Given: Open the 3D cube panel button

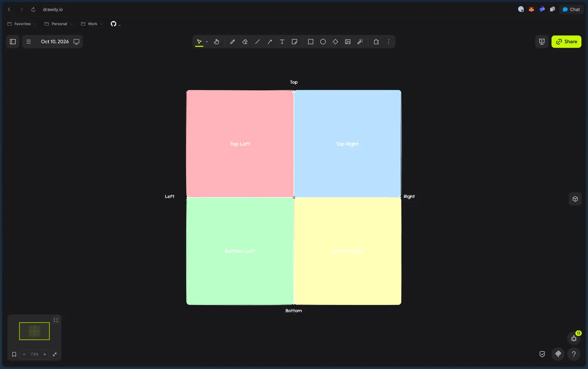Looking at the screenshot, I should click(x=575, y=199).
